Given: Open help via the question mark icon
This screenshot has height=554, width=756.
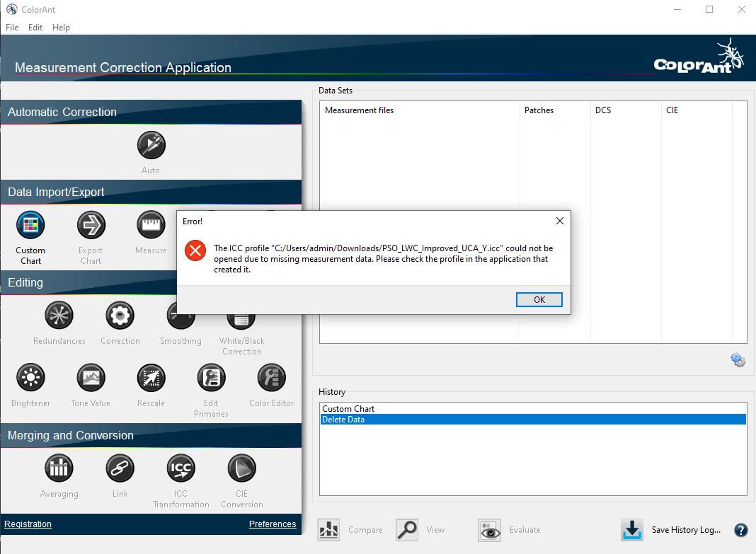Looking at the screenshot, I should click(741, 530).
